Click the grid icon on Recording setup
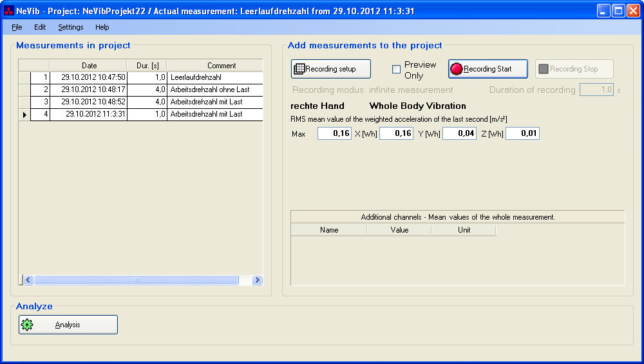 (299, 69)
